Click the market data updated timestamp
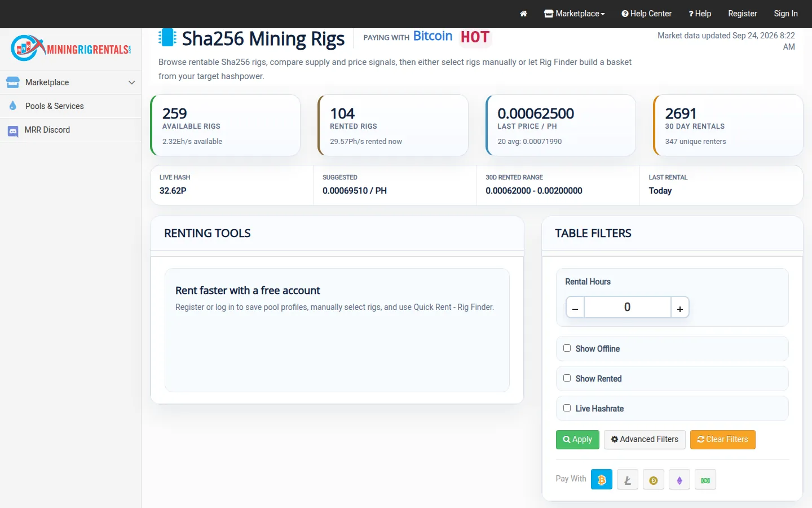Viewport: 812px width, 508px height. click(x=726, y=41)
